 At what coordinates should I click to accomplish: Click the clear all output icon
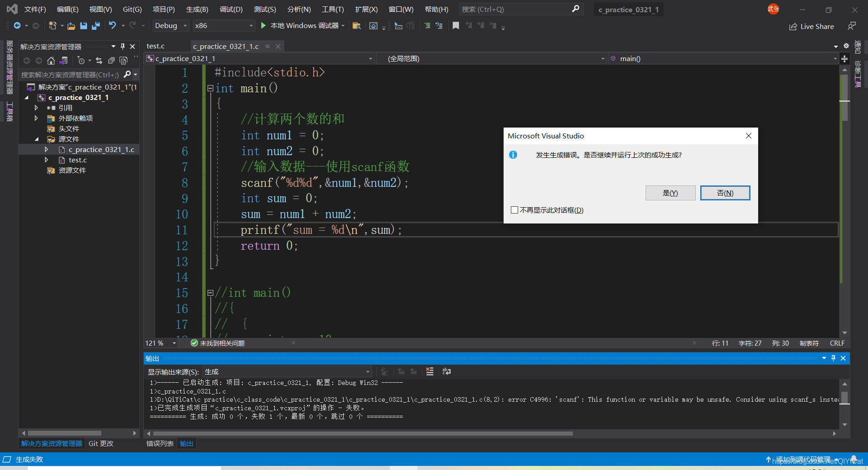point(429,371)
